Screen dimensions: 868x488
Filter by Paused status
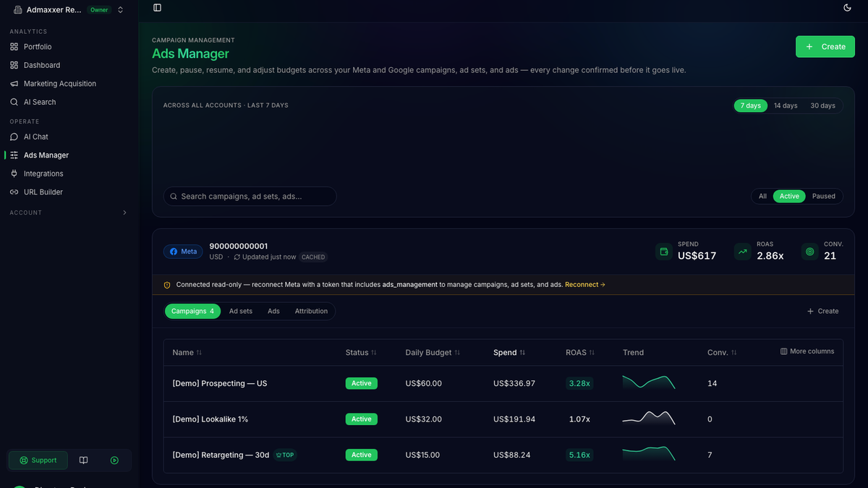coord(823,196)
